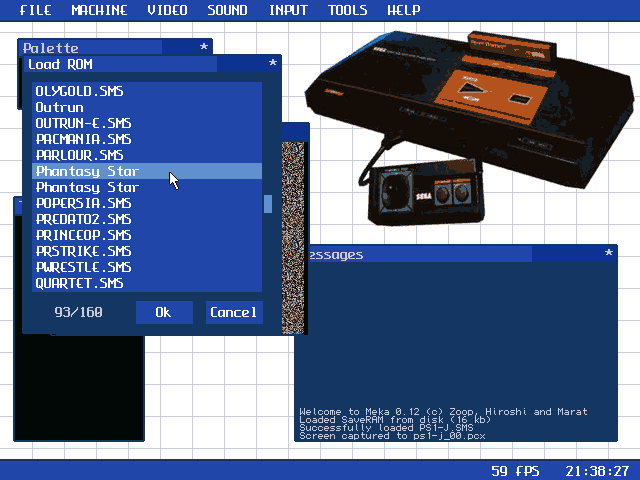Select PREDATO2.SMS in ROM list

pos(147,219)
